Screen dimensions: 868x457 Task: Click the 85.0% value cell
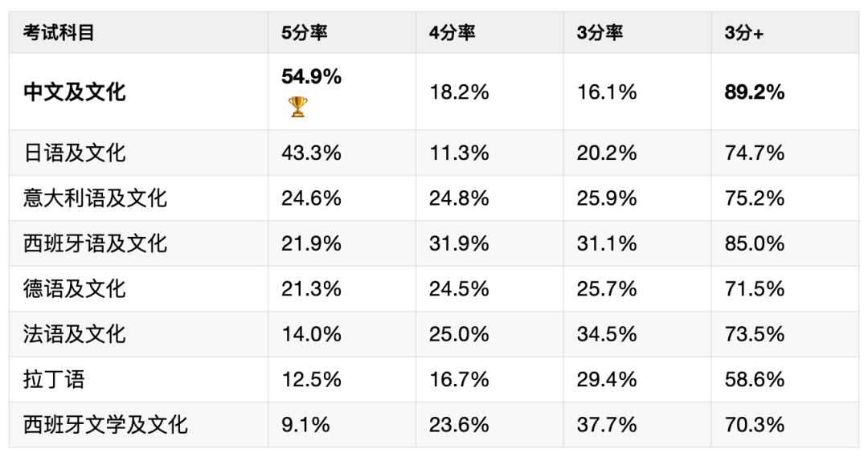pos(755,243)
